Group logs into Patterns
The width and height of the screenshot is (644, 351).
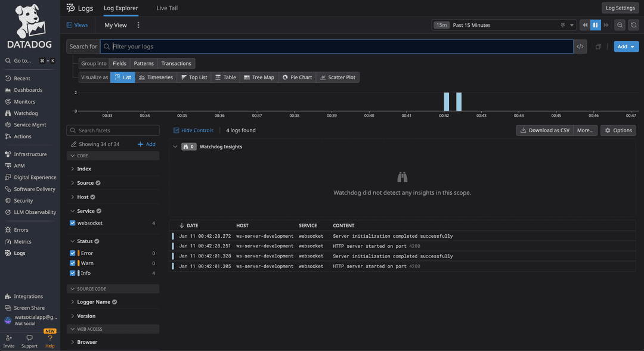pyautogui.click(x=144, y=64)
